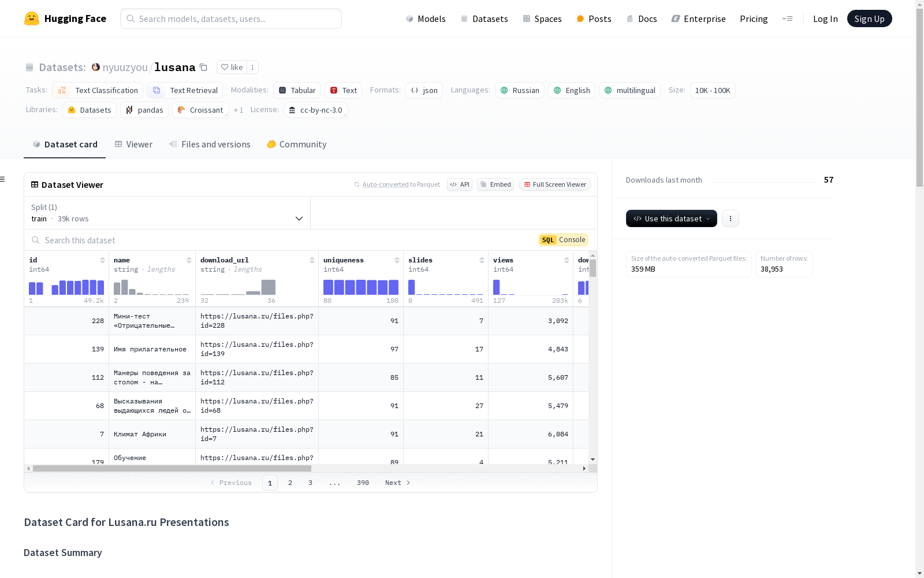The height and width of the screenshot is (578, 924).
Task: Click the Auto-converted refresh icon
Action: [357, 184]
